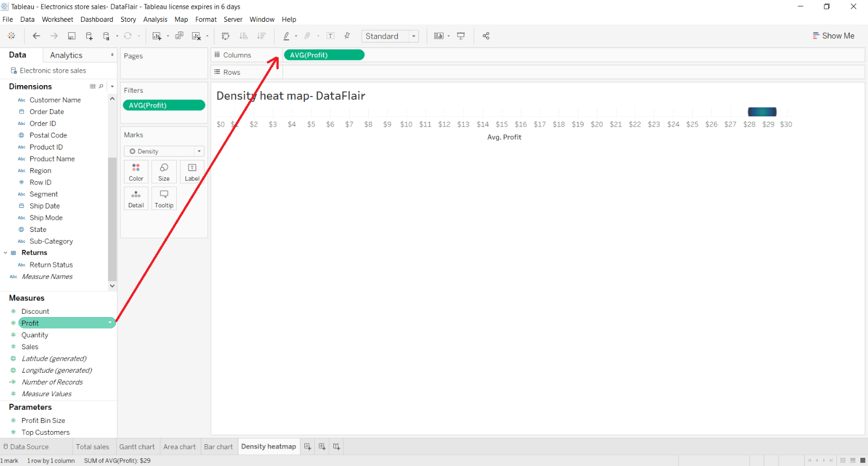Image resolution: width=868 pixels, height=466 pixels.
Task: Switch to the Gantt chart sheet tab
Action: (x=137, y=446)
